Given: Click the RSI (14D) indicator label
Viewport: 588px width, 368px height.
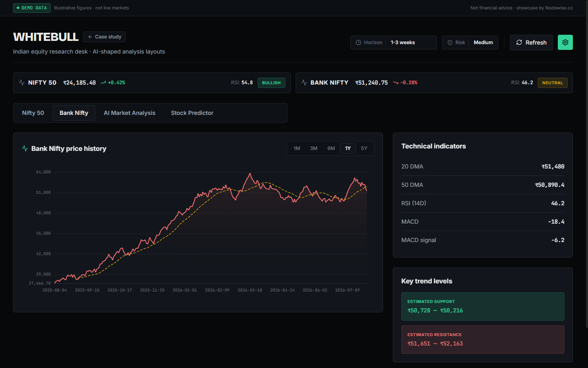Looking at the screenshot, I should 414,203.
